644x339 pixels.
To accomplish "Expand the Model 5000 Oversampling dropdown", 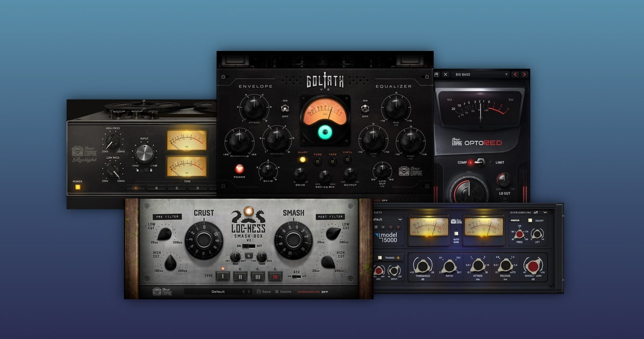I will [545, 212].
